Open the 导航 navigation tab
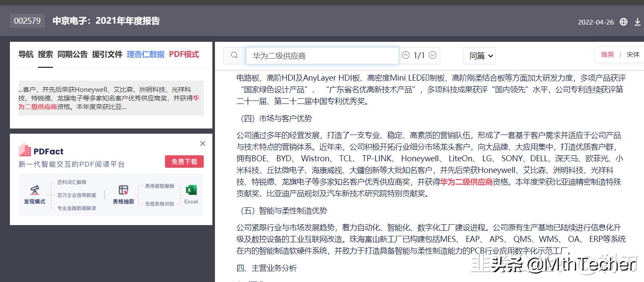The image size is (644, 282). pyautogui.click(x=25, y=54)
